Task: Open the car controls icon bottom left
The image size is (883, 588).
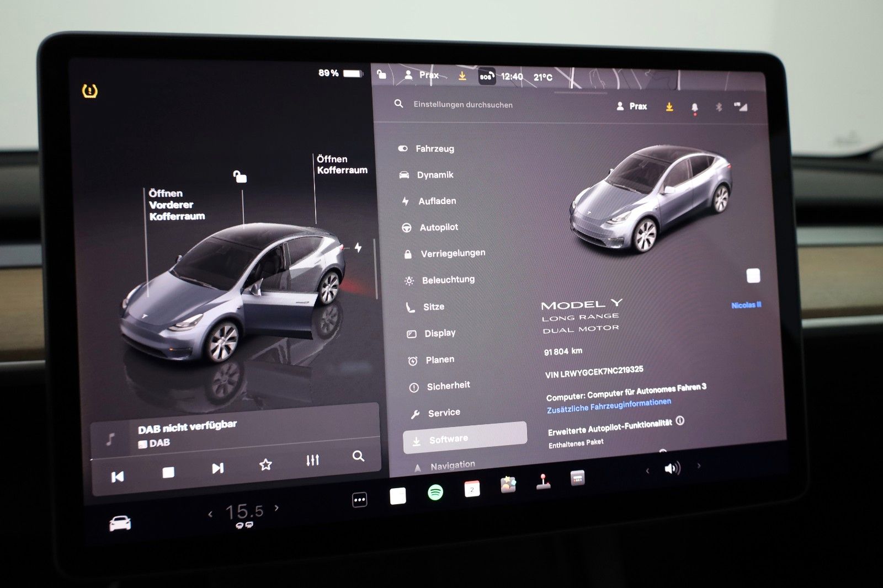Action: pos(120,522)
